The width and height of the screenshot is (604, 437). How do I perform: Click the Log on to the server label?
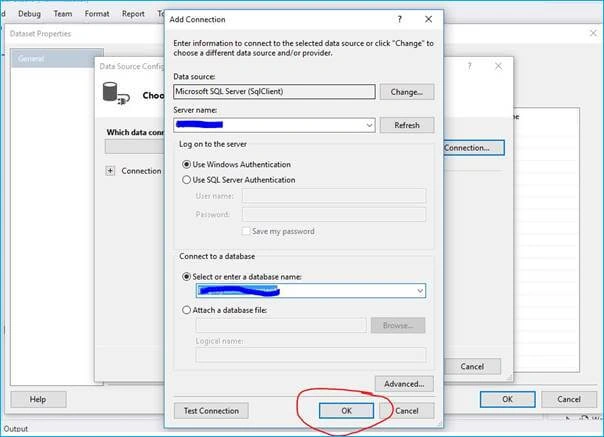[213, 144]
